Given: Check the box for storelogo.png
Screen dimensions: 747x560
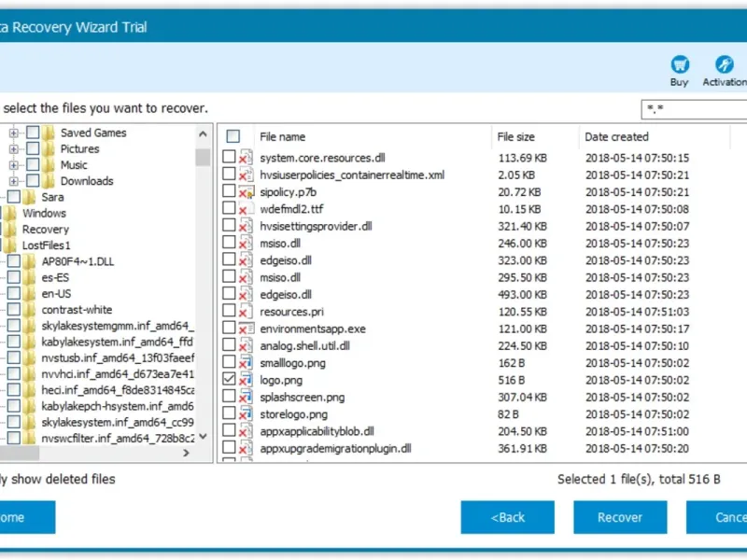Looking at the screenshot, I should click(229, 413).
